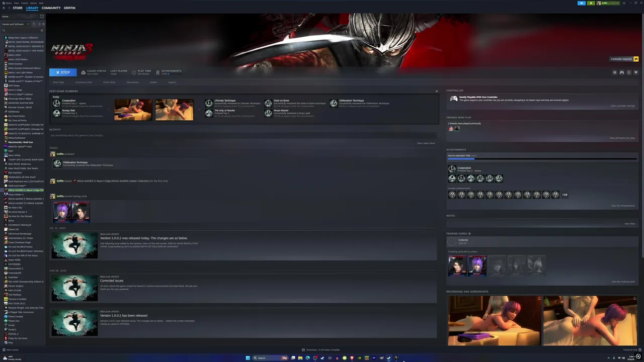Viewport: 644px width, 362px height.
Task: Open the Points Shop link
Action: 109,82
